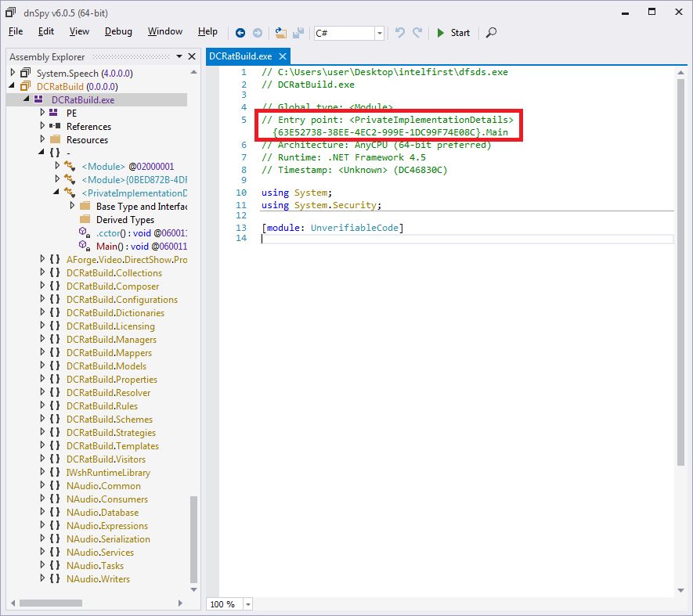
Task: Click the Redo toolbar icon
Action: tap(417, 33)
